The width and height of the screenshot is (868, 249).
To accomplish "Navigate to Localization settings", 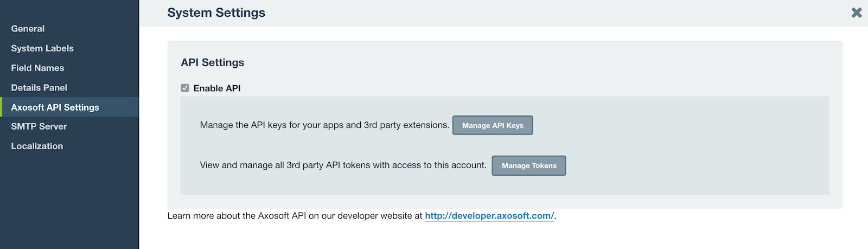I will pos(37,146).
